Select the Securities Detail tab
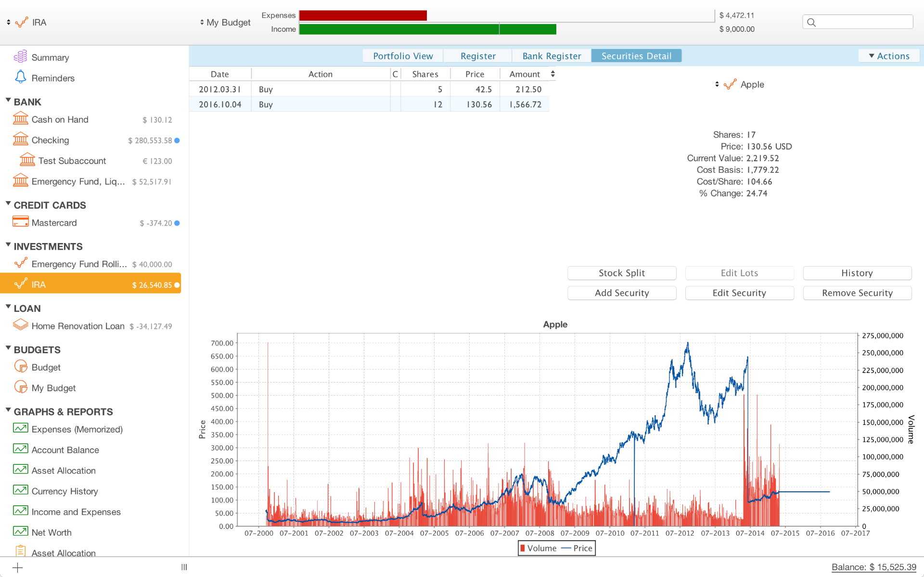Screen dimensions: 924x577 [636, 56]
